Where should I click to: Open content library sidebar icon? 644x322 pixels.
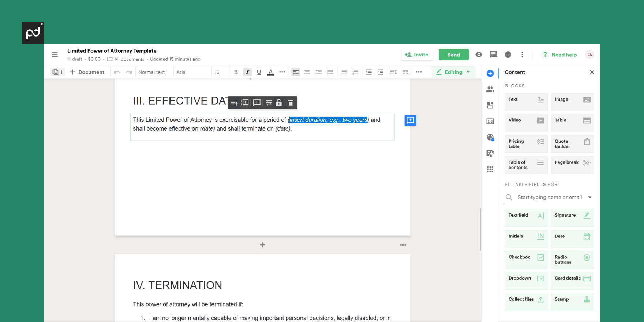point(490,105)
